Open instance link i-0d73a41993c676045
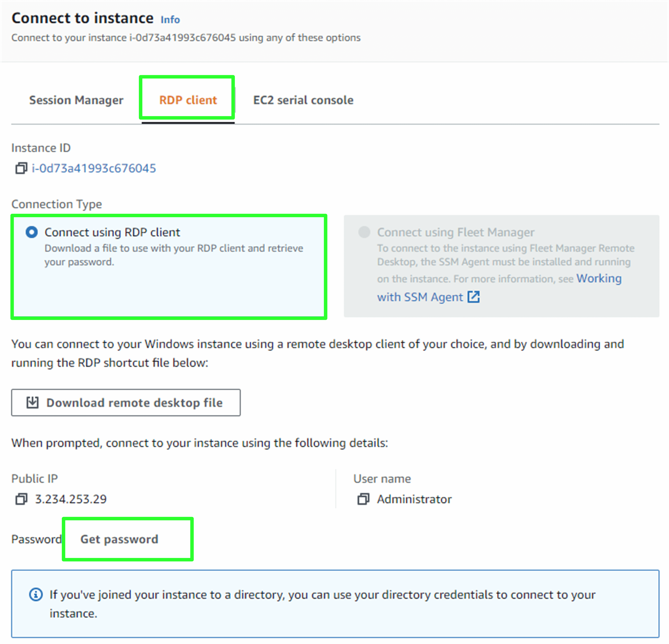This screenshot has width=669, height=644. 94,168
